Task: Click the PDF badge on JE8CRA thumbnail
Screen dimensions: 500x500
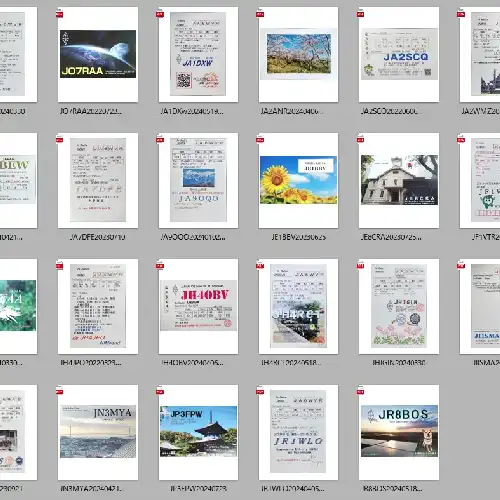Action: click(360, 140)
